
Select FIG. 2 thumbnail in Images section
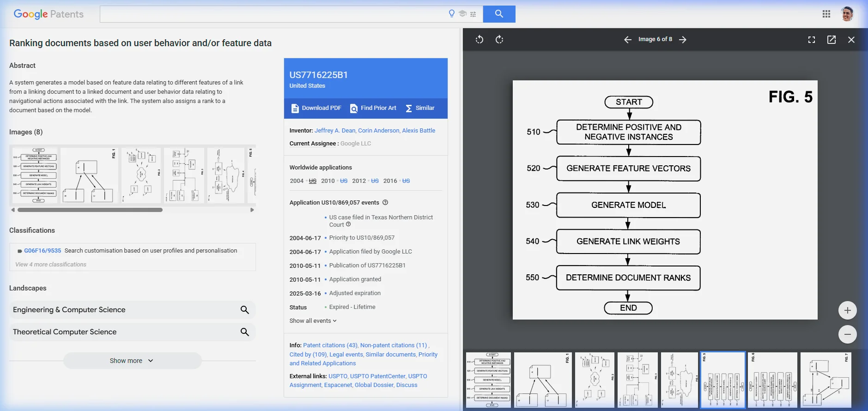141,175
